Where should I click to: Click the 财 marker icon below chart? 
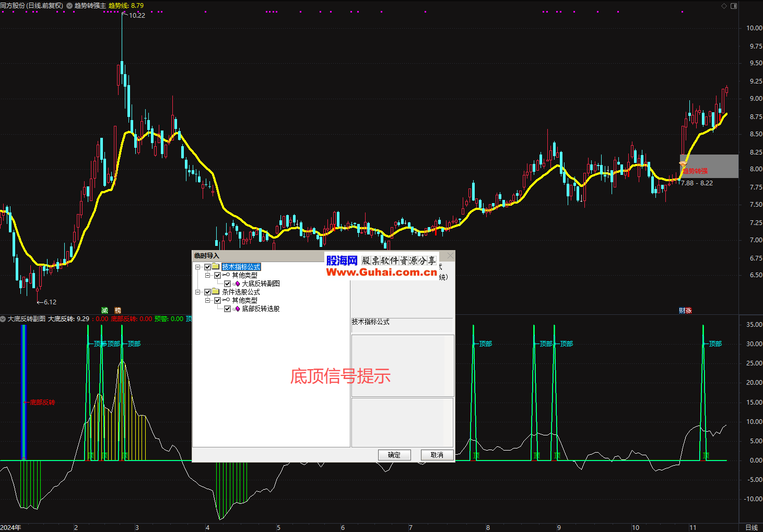[x=682, y=310]
